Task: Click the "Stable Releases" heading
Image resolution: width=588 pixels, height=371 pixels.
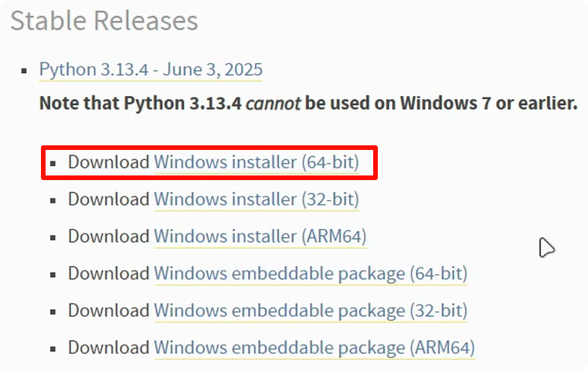Action: coord(104,21)
